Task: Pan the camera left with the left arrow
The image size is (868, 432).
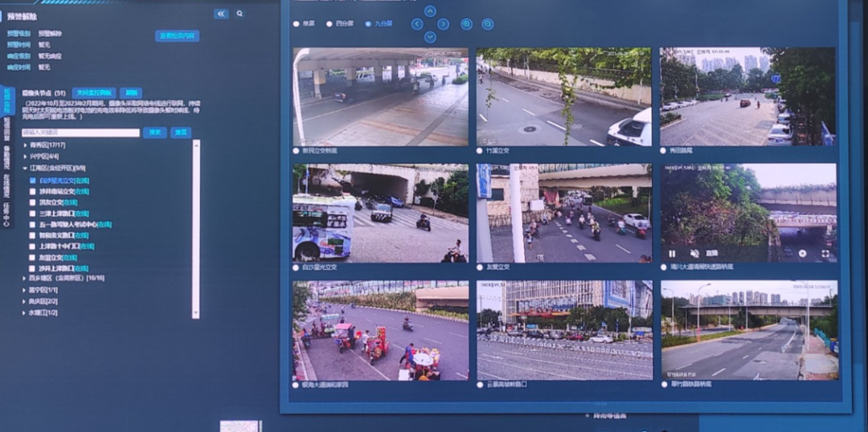Action: coord(417,24)
